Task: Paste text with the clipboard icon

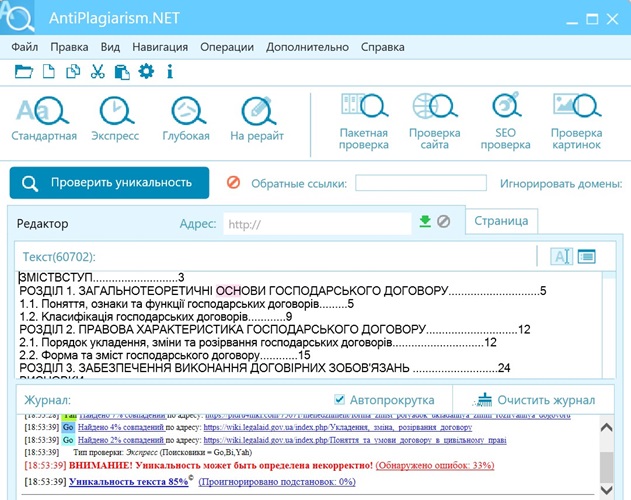Action: (122, 72)
